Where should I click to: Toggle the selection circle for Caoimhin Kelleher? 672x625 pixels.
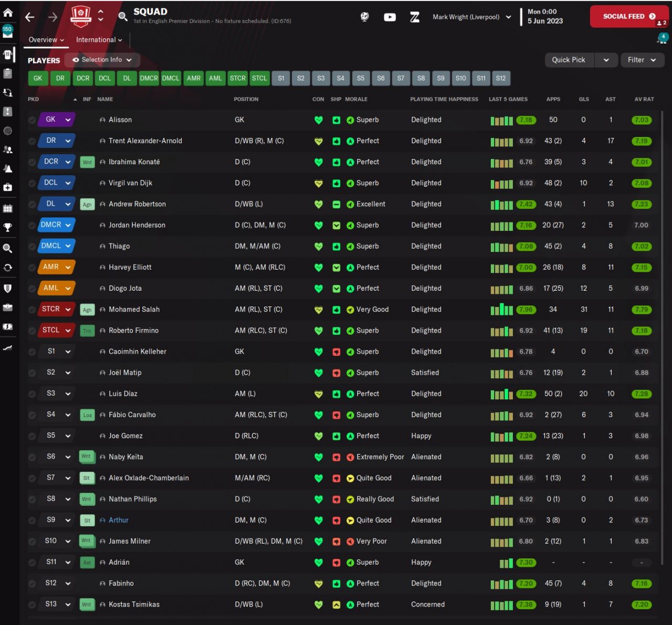coord(32,352)
